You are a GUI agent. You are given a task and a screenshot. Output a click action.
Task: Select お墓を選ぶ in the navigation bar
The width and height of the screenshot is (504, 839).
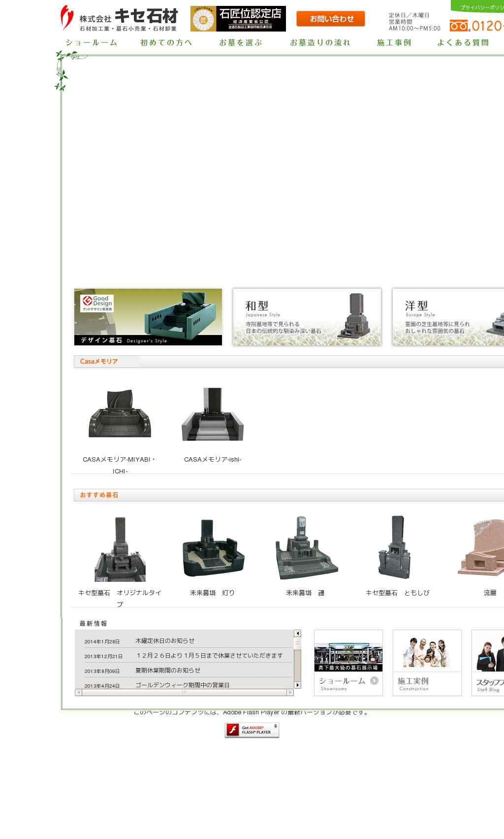tap(241, 43)
